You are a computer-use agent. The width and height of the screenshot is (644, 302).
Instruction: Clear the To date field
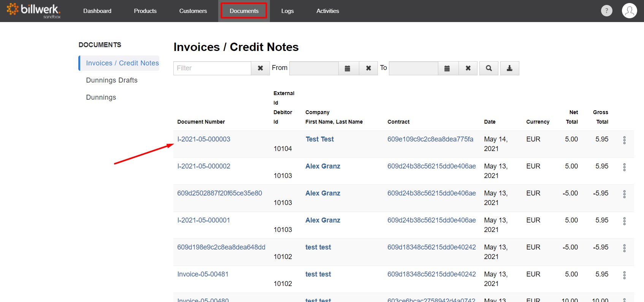(468, 68)
